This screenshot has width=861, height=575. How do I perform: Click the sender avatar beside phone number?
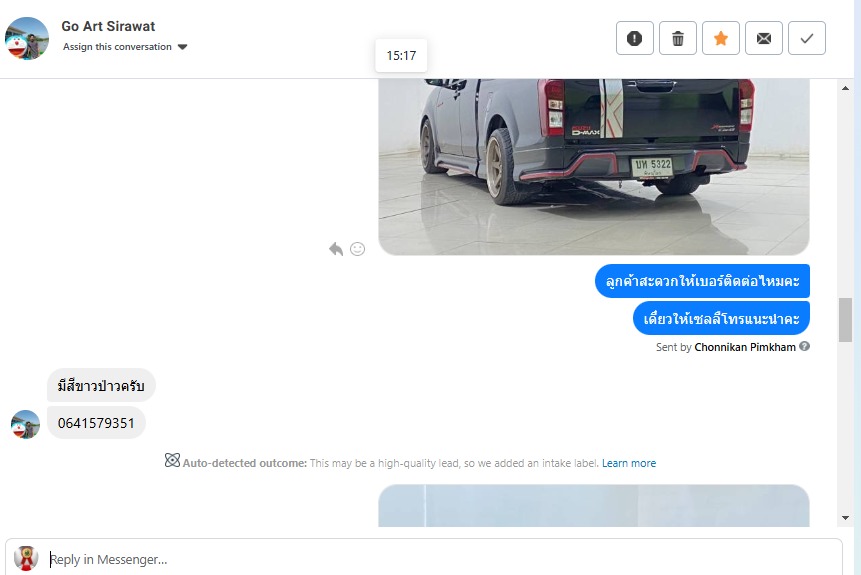25,424
